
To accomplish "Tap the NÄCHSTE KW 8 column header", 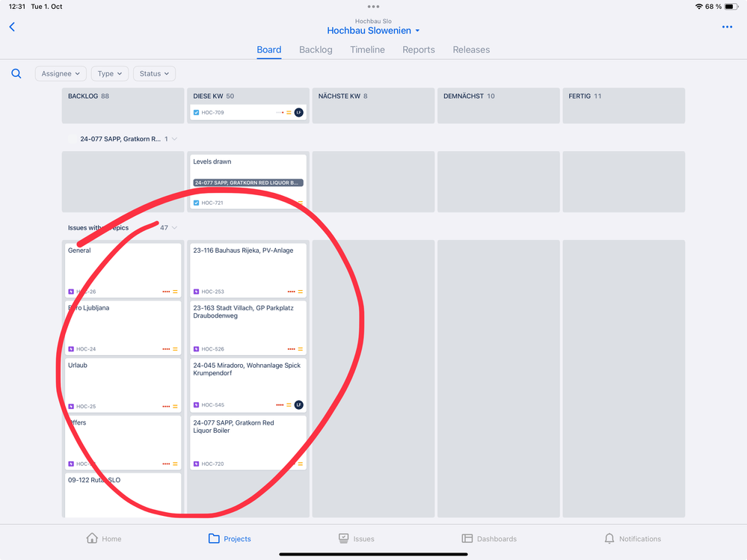I will click(342, 96).
